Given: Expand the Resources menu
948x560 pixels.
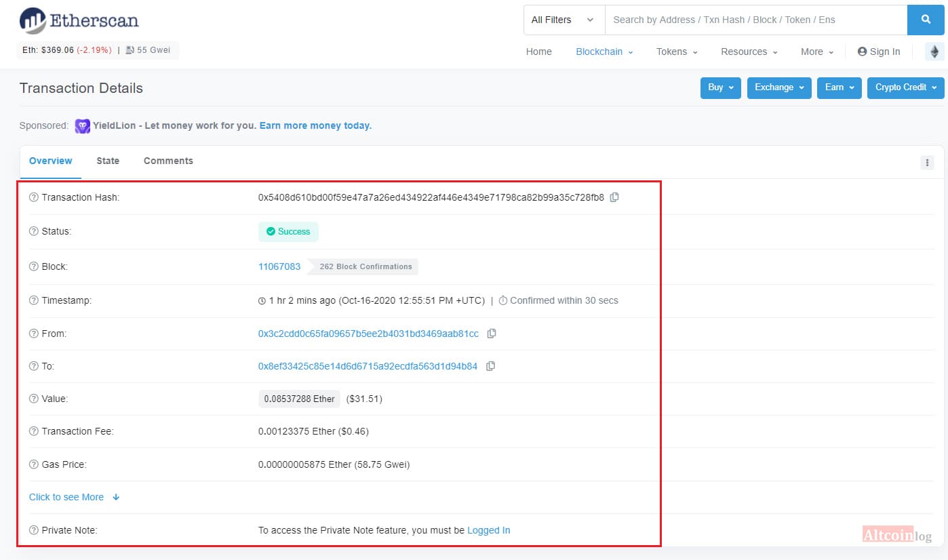Looking at the screenshot, I should (749, 52).
